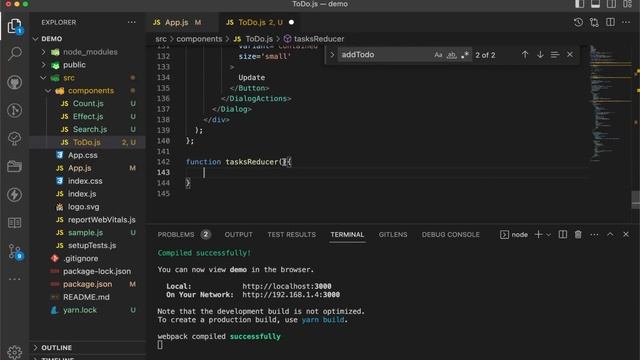640x360 pixels.
Task: Toggle match case in find widget
Action: tap(438, 55)
